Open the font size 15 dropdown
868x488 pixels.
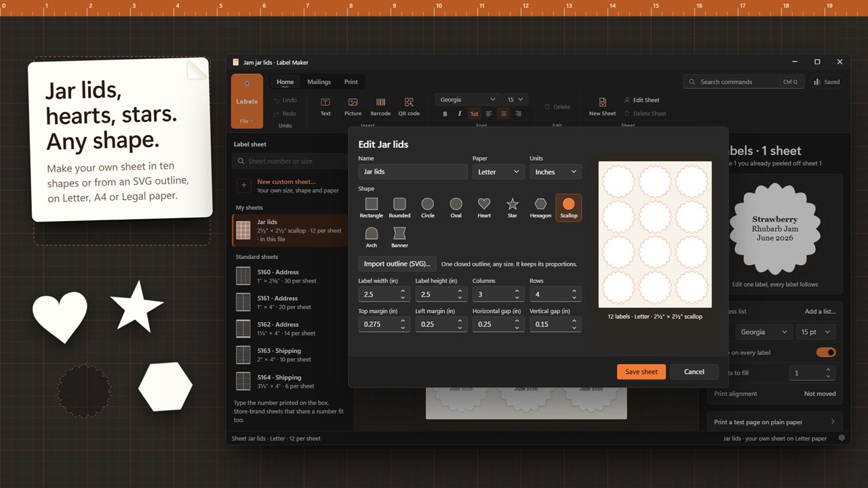click(x=516, y=100)
